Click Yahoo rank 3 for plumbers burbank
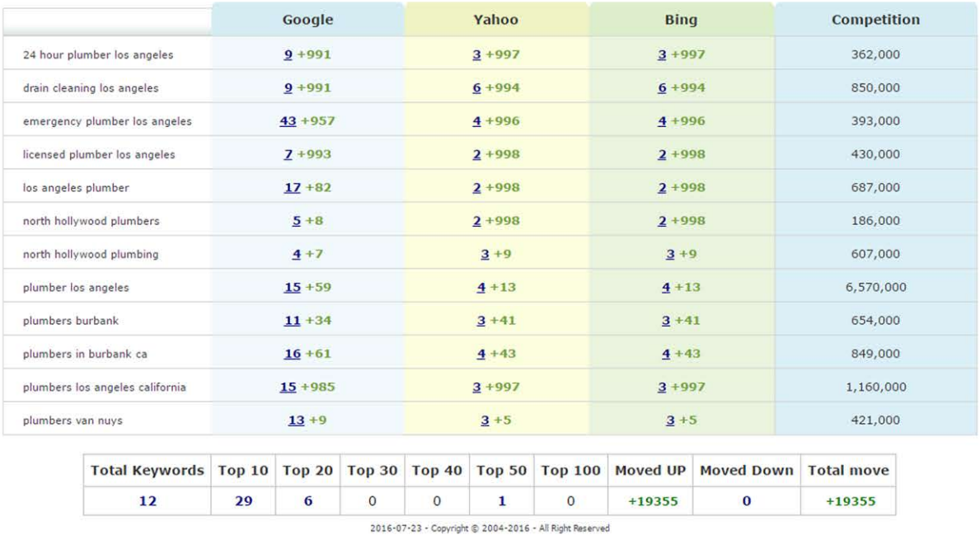980x540 pixels. pyautogui.click(x=481, y=320)
